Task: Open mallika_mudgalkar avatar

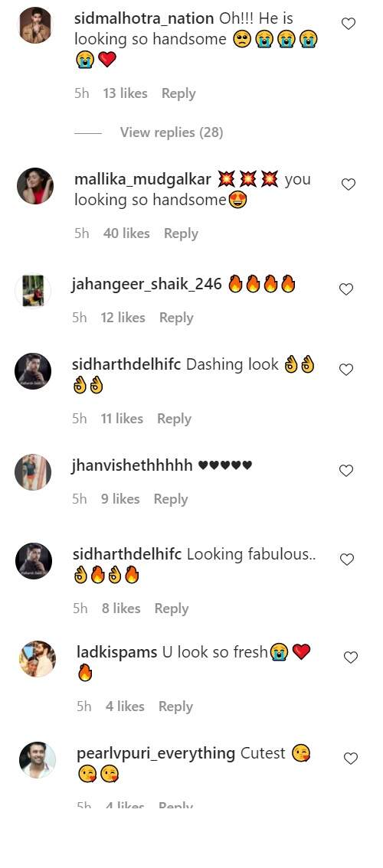Action: pos(35,186)
